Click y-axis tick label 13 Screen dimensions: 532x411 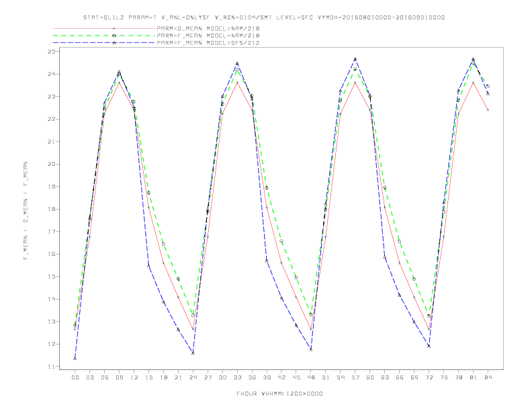[52, 322]
